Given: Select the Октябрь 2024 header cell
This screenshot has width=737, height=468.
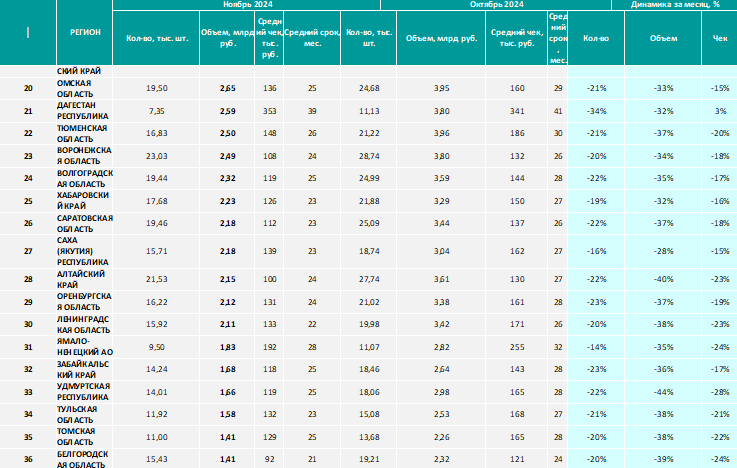Looking at the screenshot, I should 496,5.
